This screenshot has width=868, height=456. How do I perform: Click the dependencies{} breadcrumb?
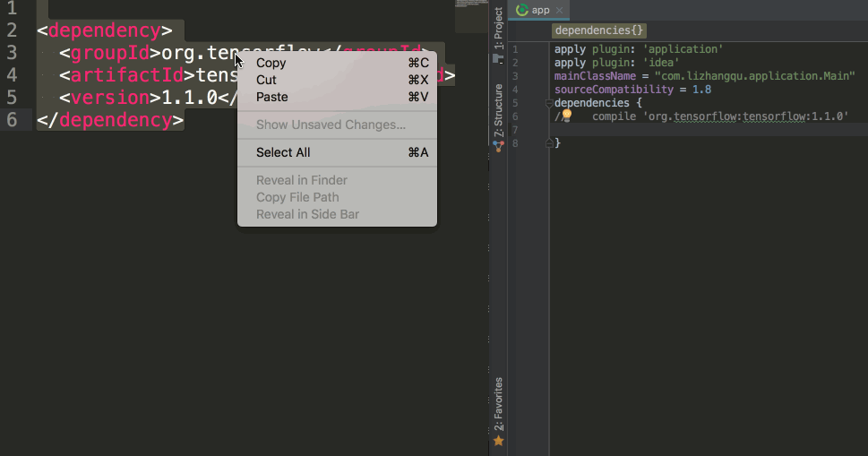pyautogui.click(x=598, y=30)
